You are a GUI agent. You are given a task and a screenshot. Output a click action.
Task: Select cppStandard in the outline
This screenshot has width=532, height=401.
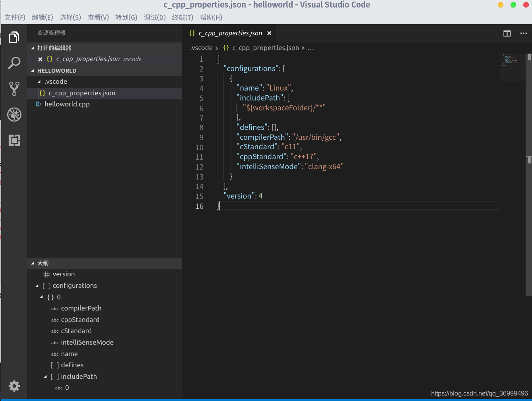click(104, 320)
